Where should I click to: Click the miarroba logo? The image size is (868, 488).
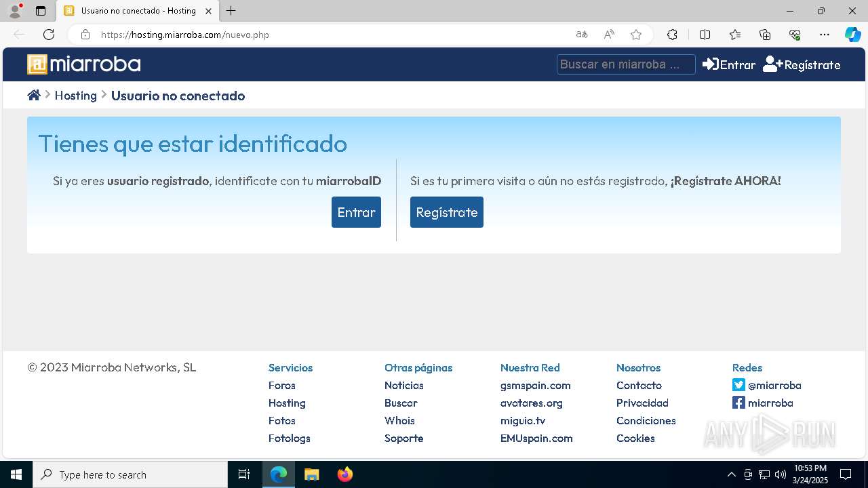click(84, 64)
